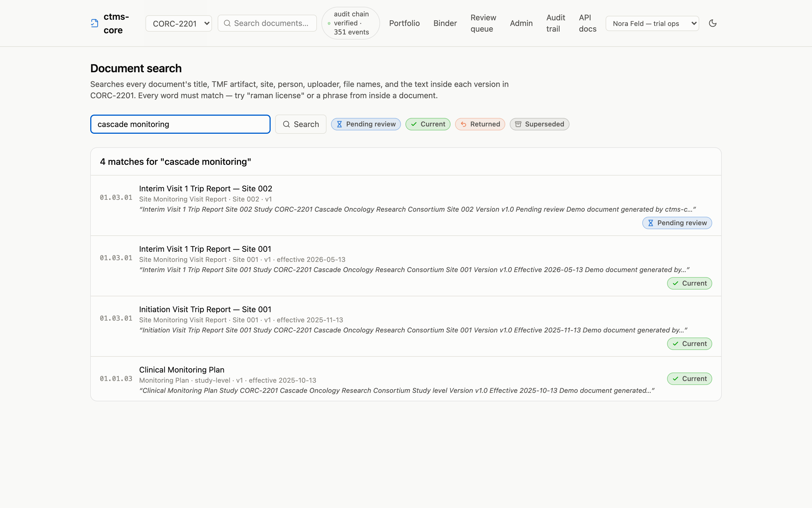Image resolution: width=812 pixels, height=508 pixels.
Task: Toggle the Current filter chip
Action: tap(428, 124)
